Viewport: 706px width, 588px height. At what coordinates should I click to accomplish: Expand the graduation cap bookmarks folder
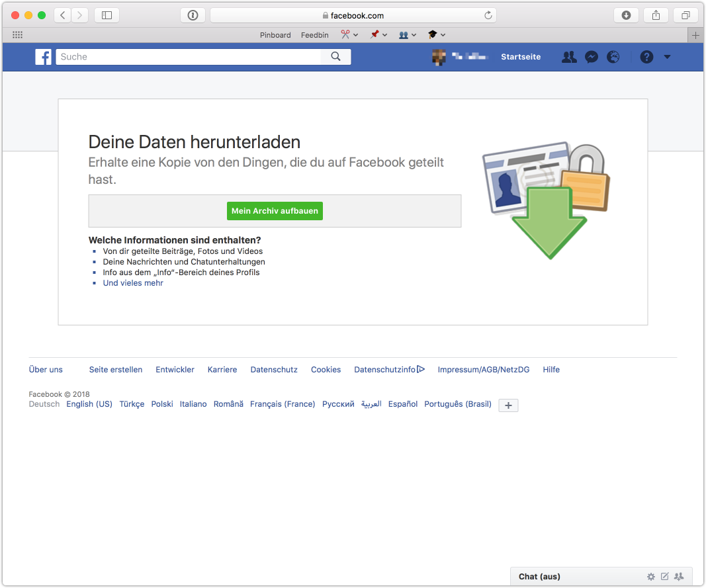point(437,35)
